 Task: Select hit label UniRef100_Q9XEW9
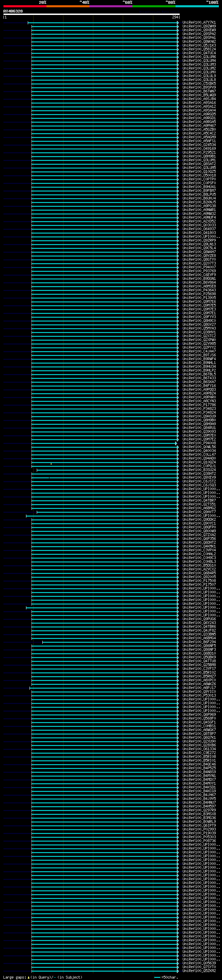pyautogui.click(x=199, y=31)
